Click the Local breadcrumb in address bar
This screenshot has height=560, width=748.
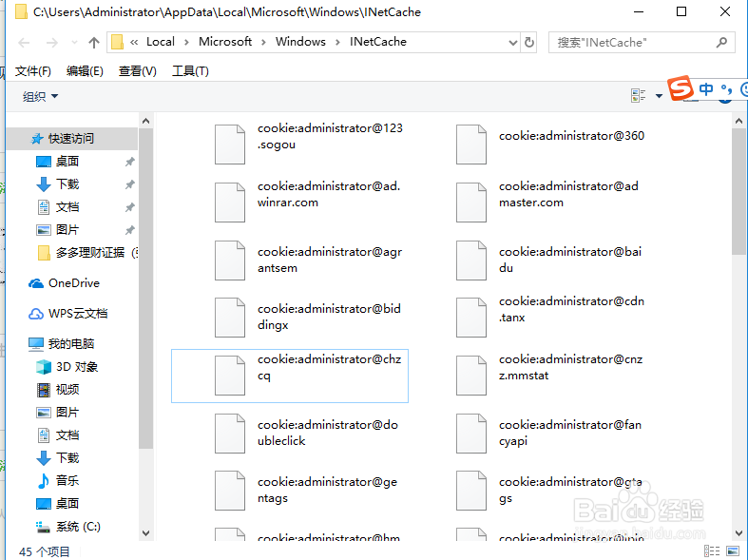161,42
